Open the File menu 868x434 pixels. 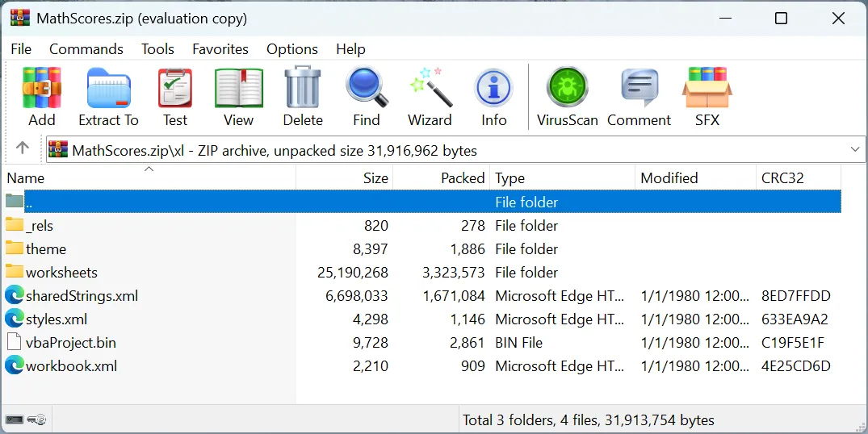tap(21, 49)
